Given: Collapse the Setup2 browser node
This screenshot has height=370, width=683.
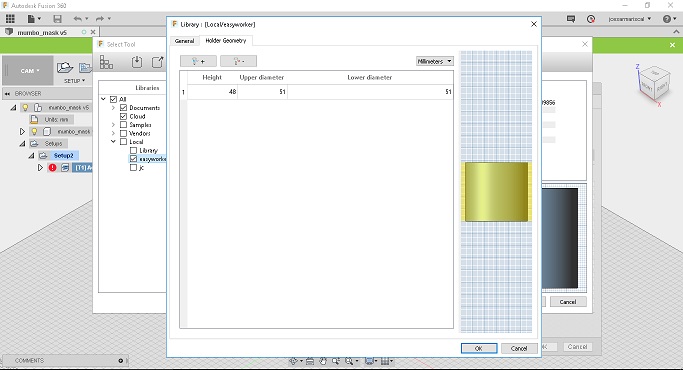Looking at the screenshot, I should tap(31, 156).
